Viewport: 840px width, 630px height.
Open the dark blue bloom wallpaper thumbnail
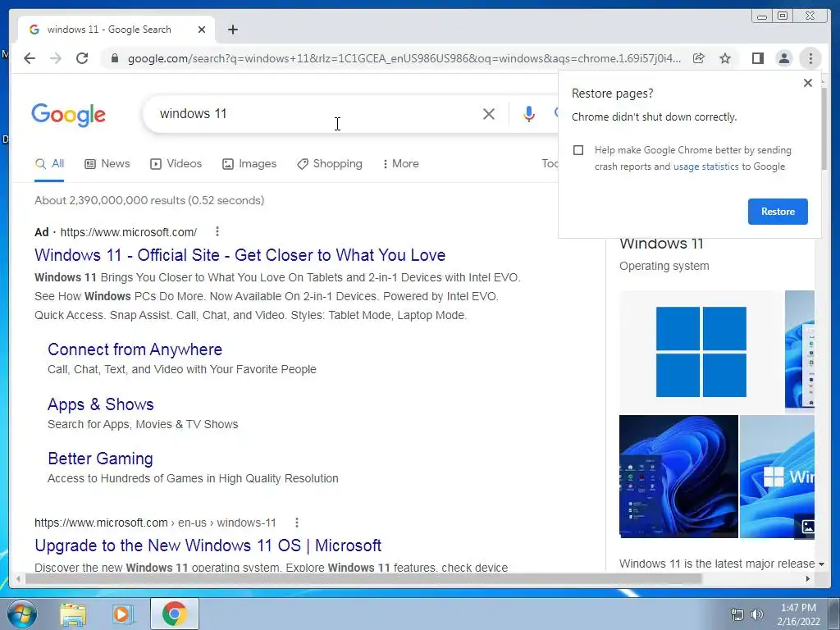tap(678, 477)
